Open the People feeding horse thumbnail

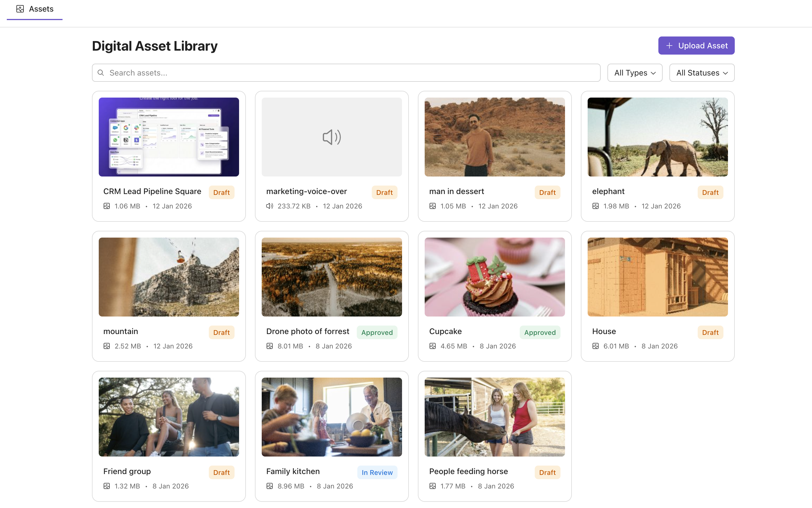[494, 417]
